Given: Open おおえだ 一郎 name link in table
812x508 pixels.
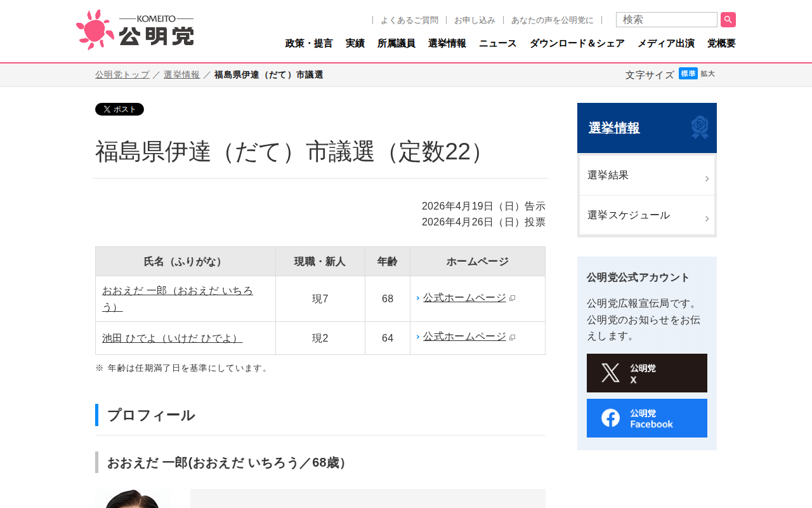Looking at the screenshot, I should point(178,298).
